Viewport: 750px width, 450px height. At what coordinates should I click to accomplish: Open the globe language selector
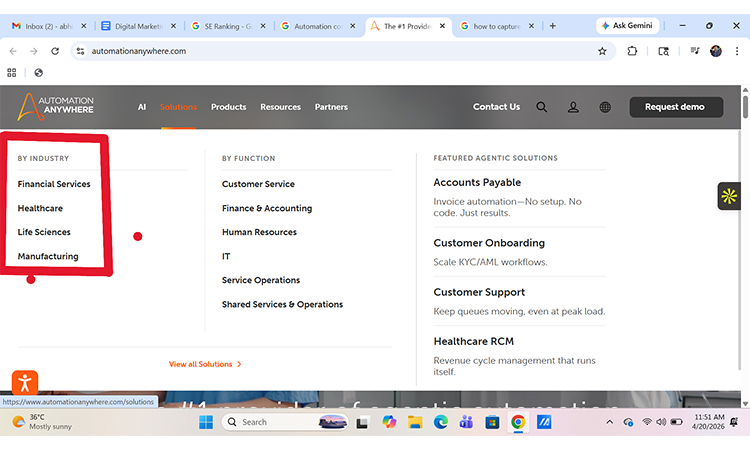[x=605, y=107]
